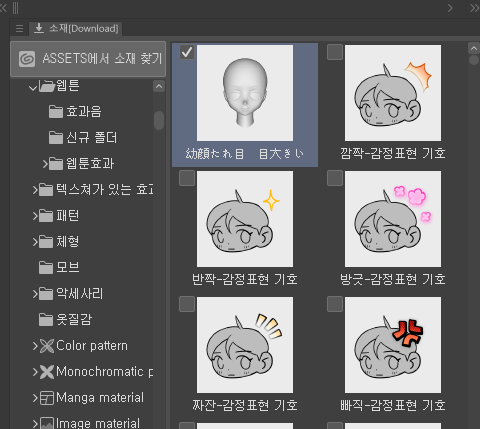Click the folder tree scrollbar handle
Image resolution: width=480 pixels, height=429 pixels.
[x=159, y=120]
